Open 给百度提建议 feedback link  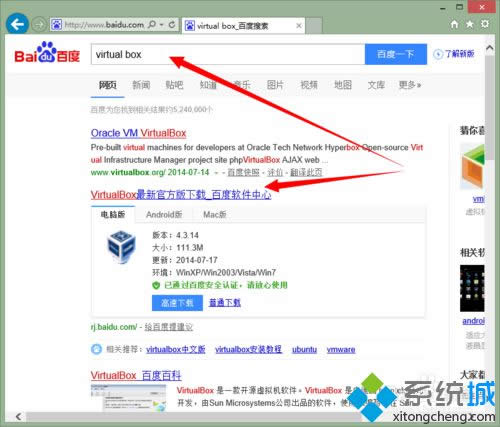pos(168,327)
